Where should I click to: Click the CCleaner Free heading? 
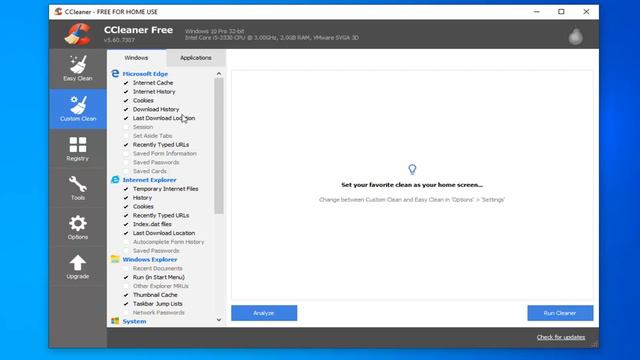coord(138,30)
